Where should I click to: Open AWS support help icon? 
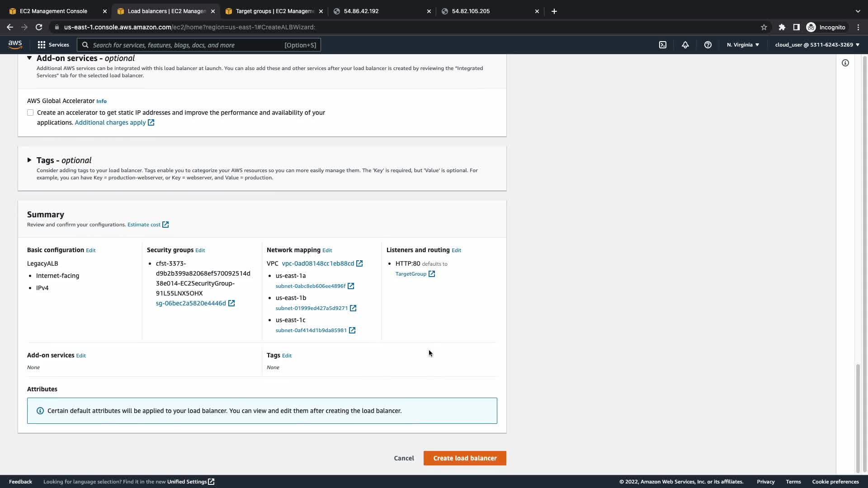(708, 45)
